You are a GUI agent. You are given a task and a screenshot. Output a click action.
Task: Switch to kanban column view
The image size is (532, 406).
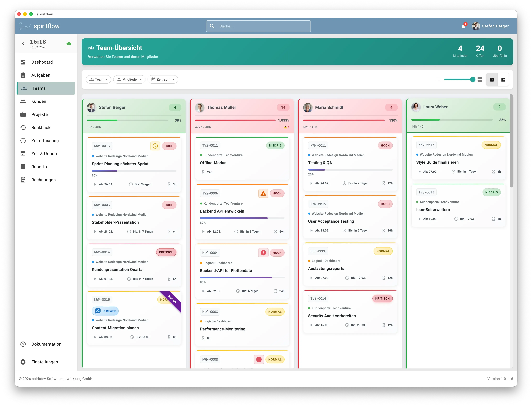[x=492, y=80]
